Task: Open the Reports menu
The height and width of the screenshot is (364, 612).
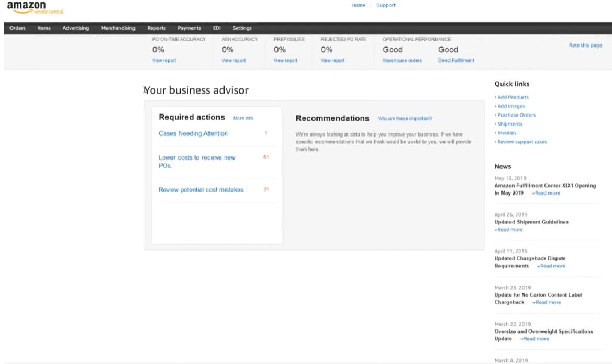Action: tap(157, 28)
